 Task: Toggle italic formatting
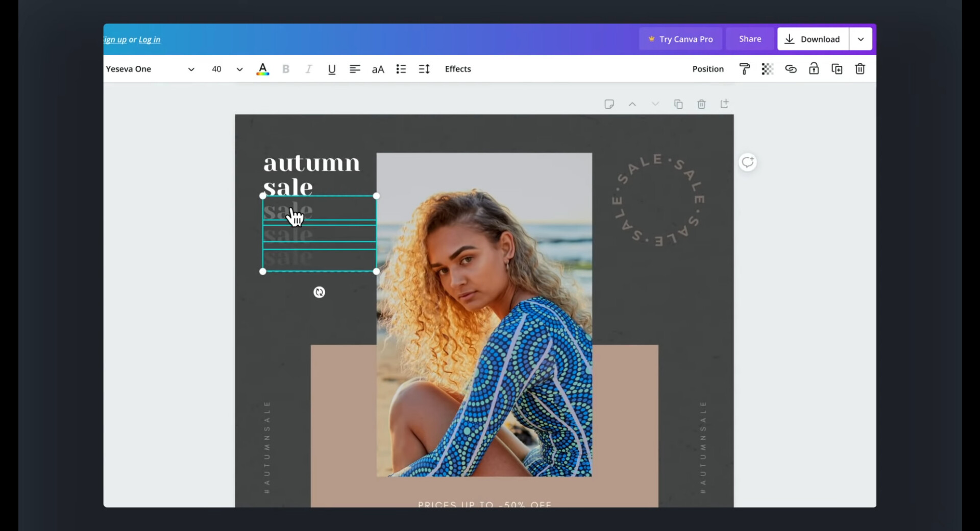308,69
